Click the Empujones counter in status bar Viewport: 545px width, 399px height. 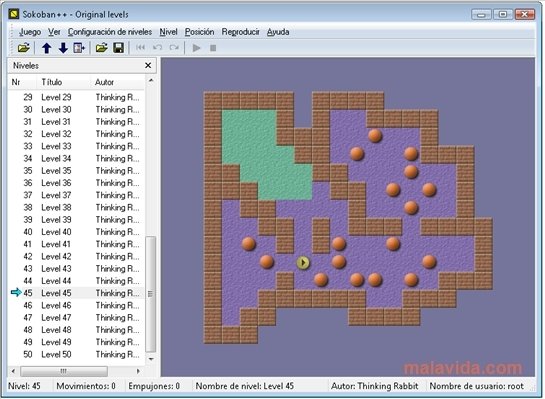coord(154,386)
